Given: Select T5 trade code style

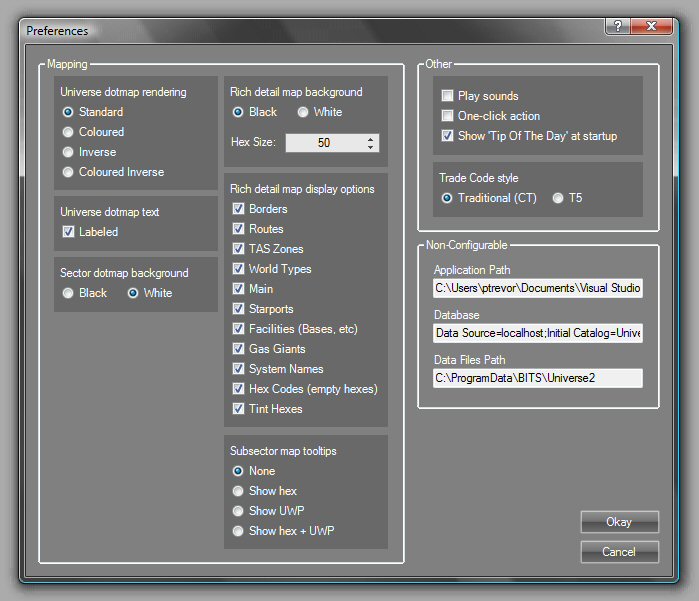Looking at the screenshot, I should click(x=558, y=198).
